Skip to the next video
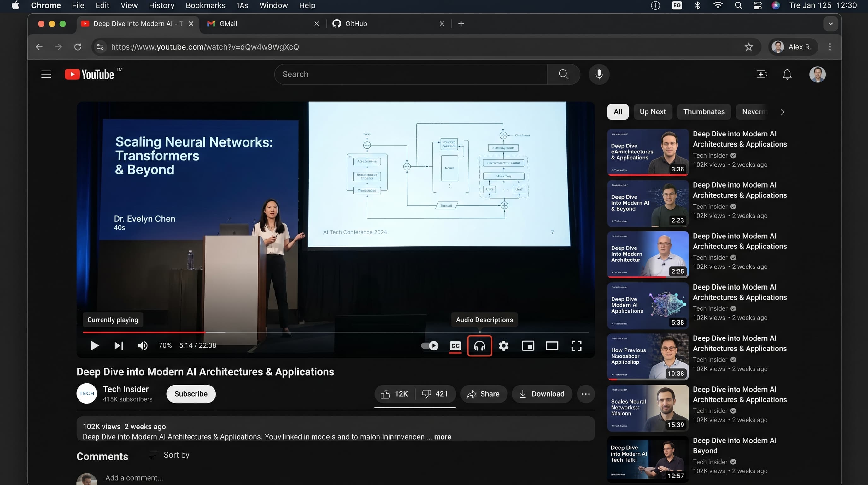This screenshot has height=485, width=868. click(119, 346)
